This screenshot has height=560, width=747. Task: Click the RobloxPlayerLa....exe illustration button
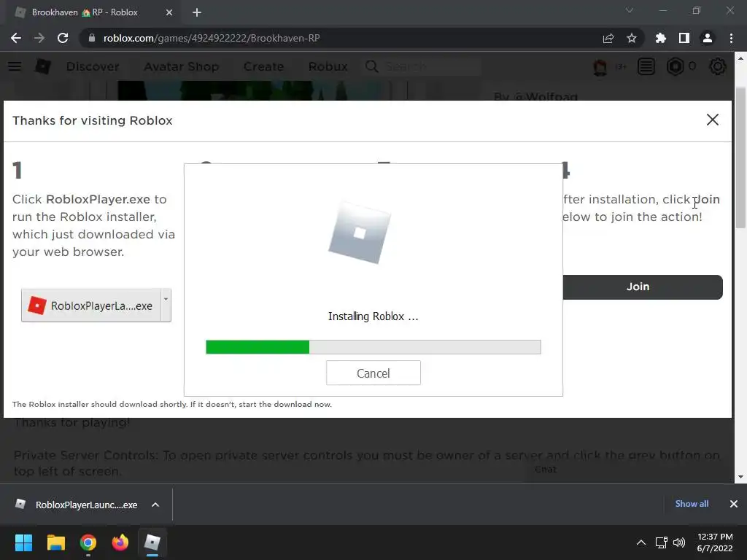pyautogui.click(x=96, y=306)
